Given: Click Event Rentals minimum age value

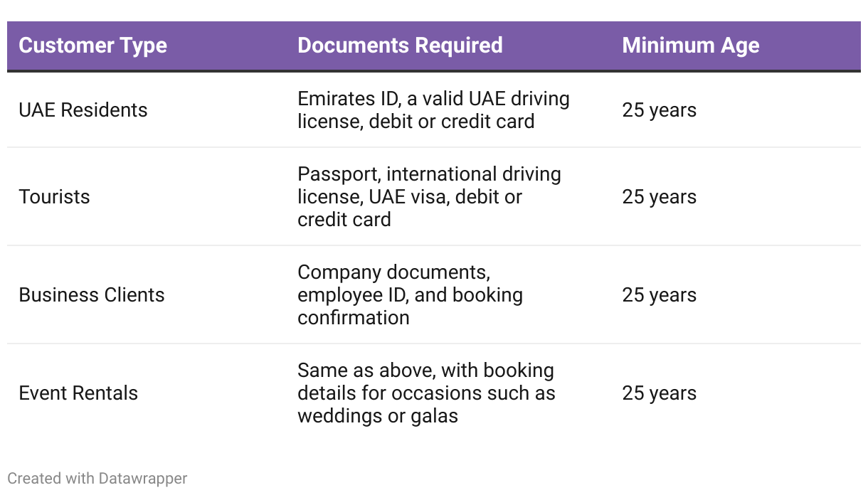Looking at the screenshot, I should (659, 393).
